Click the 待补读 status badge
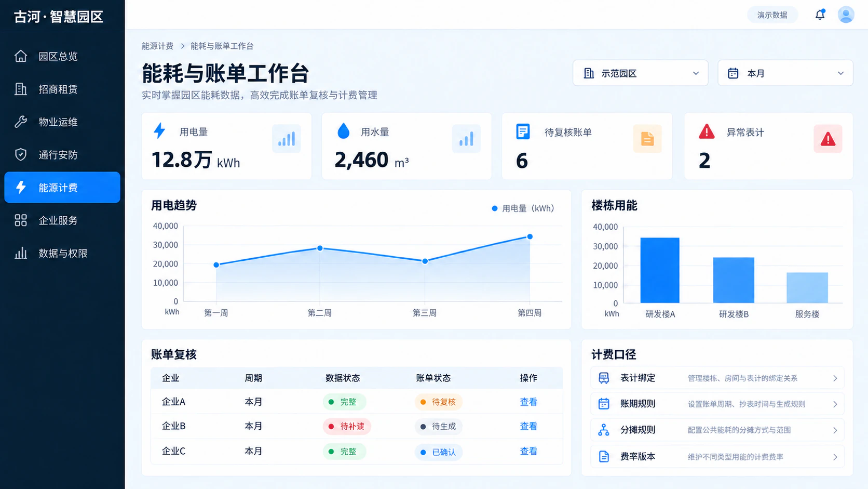868x489 pixels. click(x=347, y=426)
